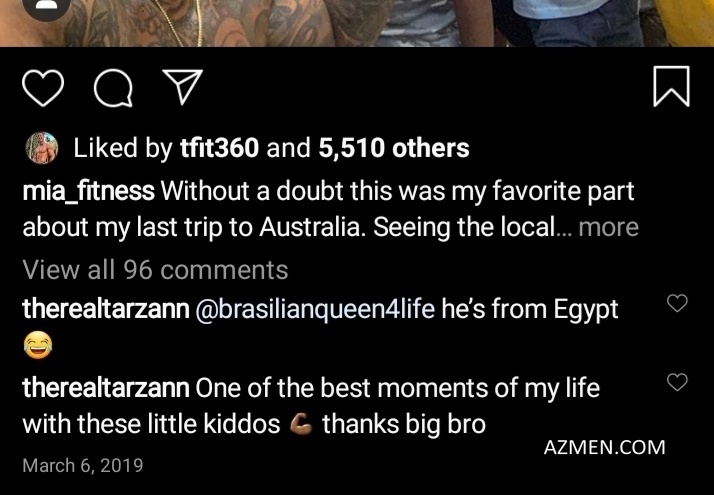Open therealtarzann profile on kiddos comment
The image size is (714, 495).
pos(106,388)
